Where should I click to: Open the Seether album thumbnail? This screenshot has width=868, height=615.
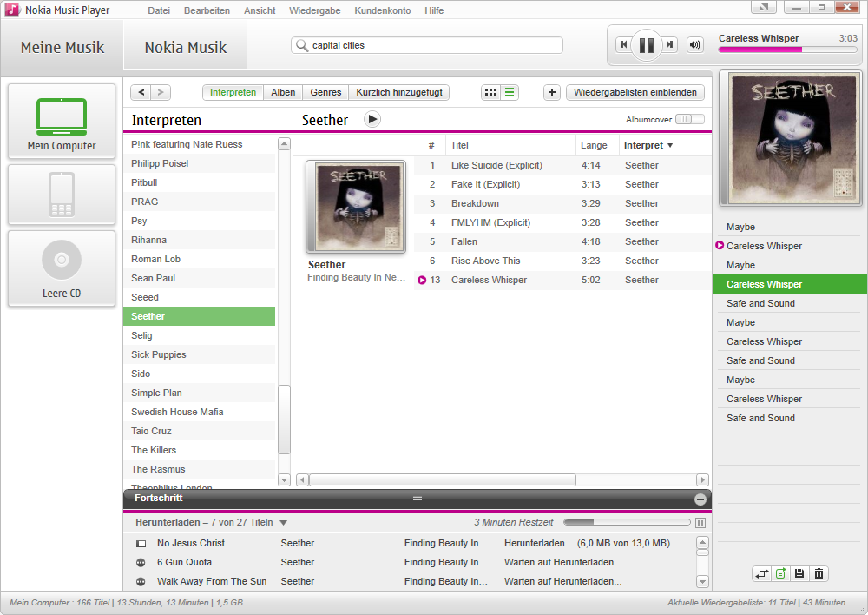pos(356,207)
